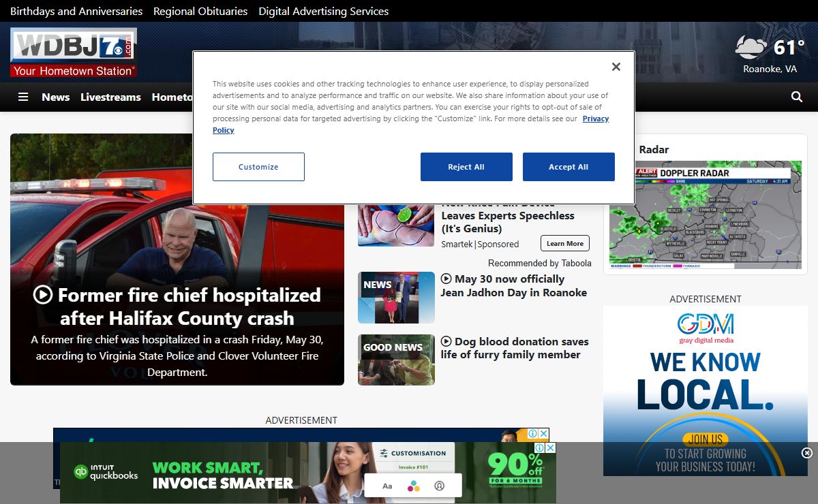Open Jean Jadhon Day in Roanoke story

tap(514, 285)
